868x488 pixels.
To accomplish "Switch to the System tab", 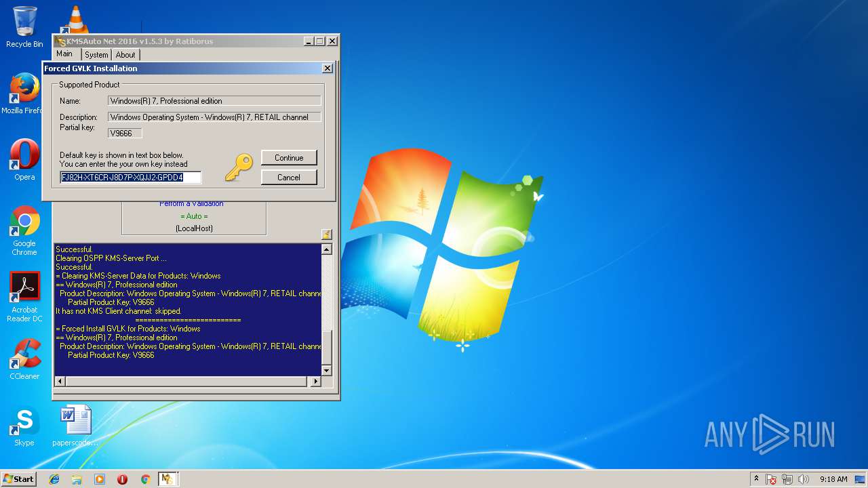I will click(x=96, y=55).
